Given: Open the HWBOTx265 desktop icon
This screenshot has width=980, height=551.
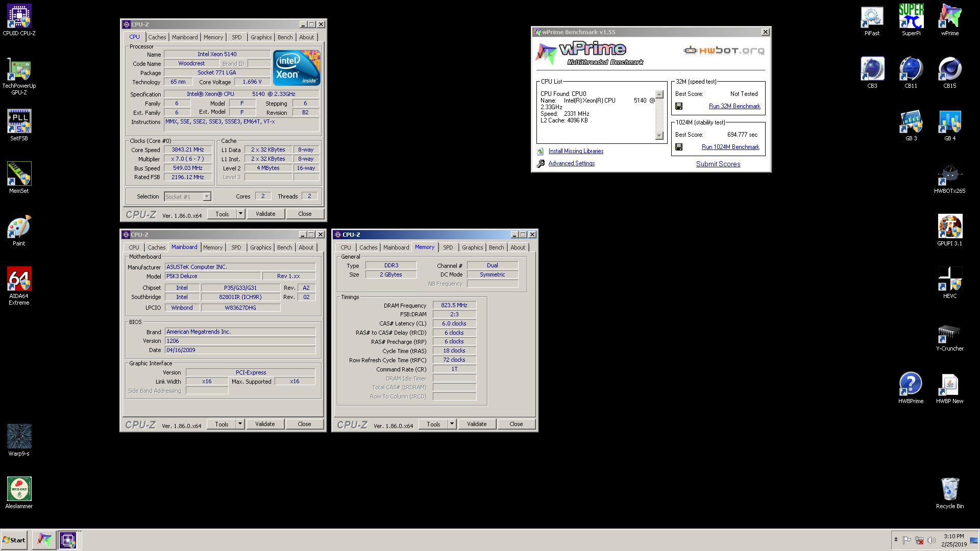Looking at the screenshot, I should tap(950, 178).
